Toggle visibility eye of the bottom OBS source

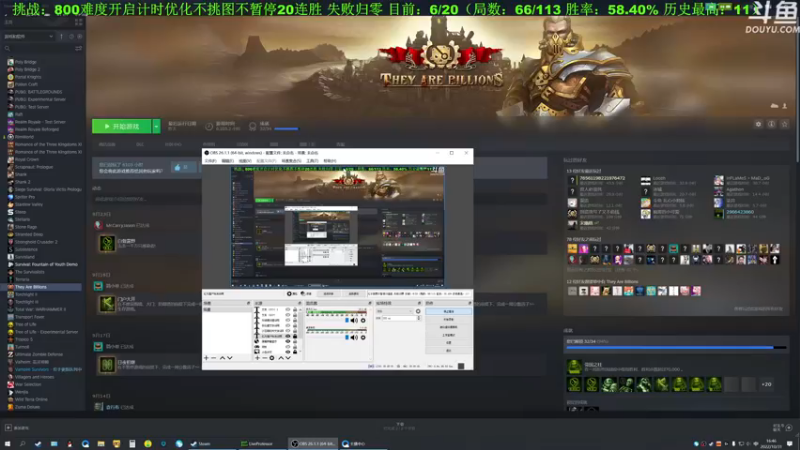click(288, 352)
